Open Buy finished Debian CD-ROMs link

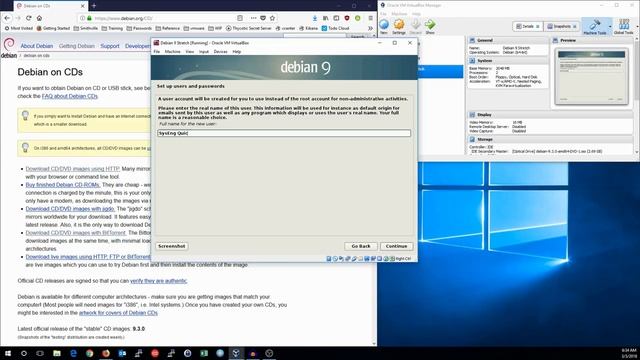tap(63, 185)
